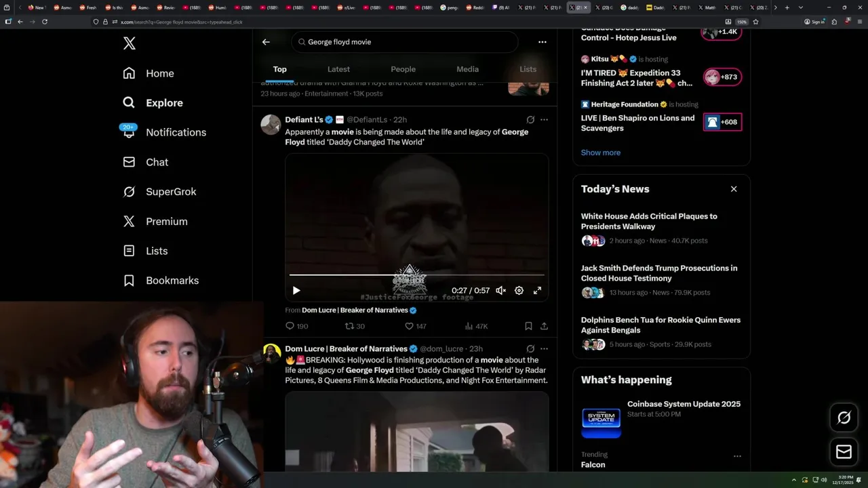Click the browser Sign in button

pos(814,22)
